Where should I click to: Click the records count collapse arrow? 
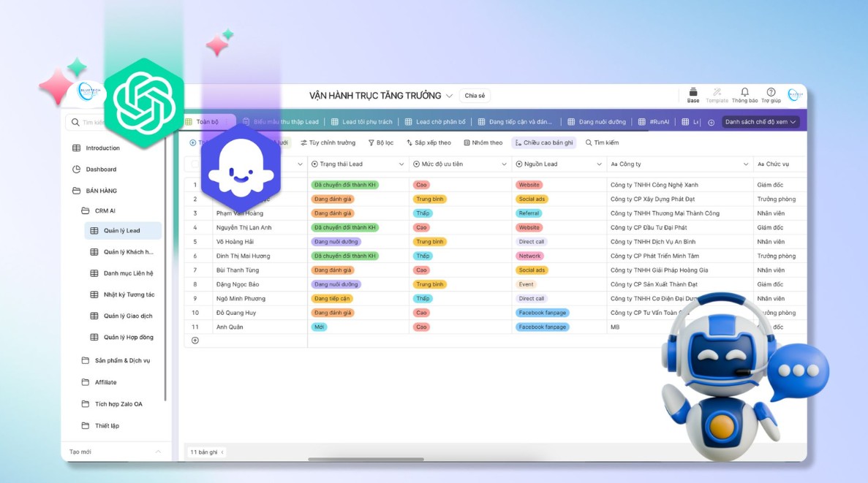[x=222, y=452]
